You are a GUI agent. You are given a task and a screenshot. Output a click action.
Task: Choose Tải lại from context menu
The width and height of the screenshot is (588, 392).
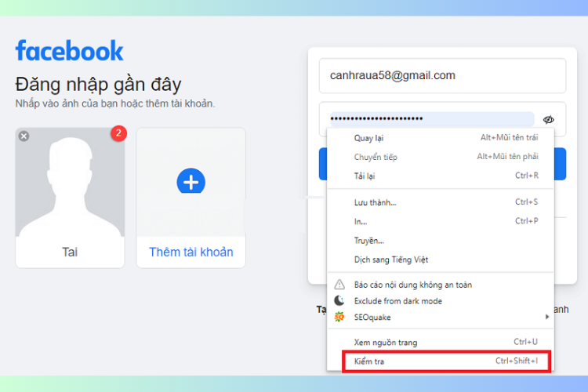(441, 176)
